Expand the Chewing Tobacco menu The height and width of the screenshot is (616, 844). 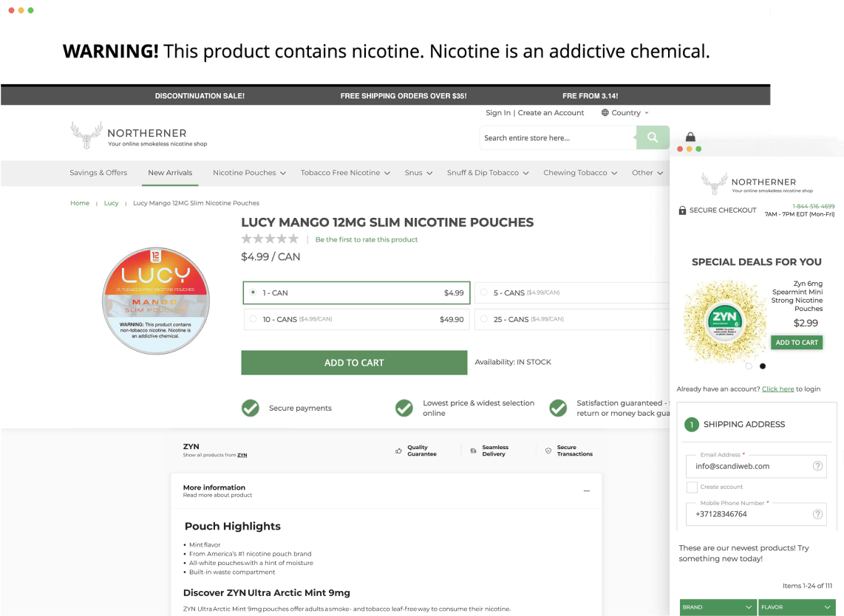click(x=580, y=173)
